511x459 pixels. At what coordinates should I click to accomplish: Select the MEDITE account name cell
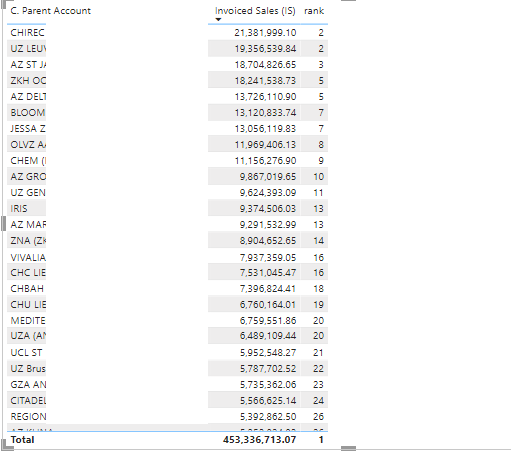pos(28,321)
